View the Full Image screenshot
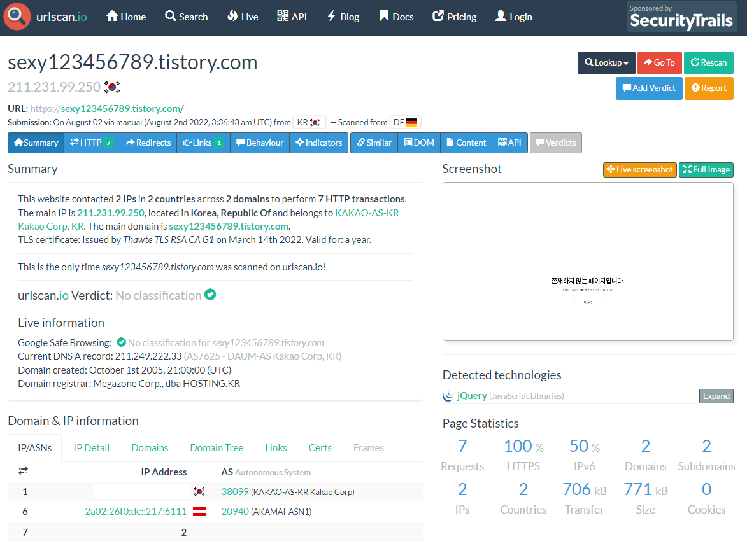The image size is (747, 560). click(x=706, y=169)
